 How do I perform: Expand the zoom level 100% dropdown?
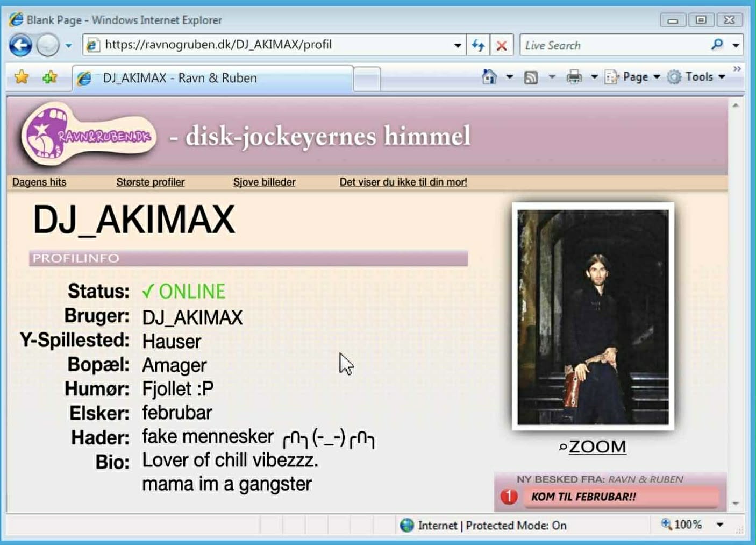coord(719,525)
